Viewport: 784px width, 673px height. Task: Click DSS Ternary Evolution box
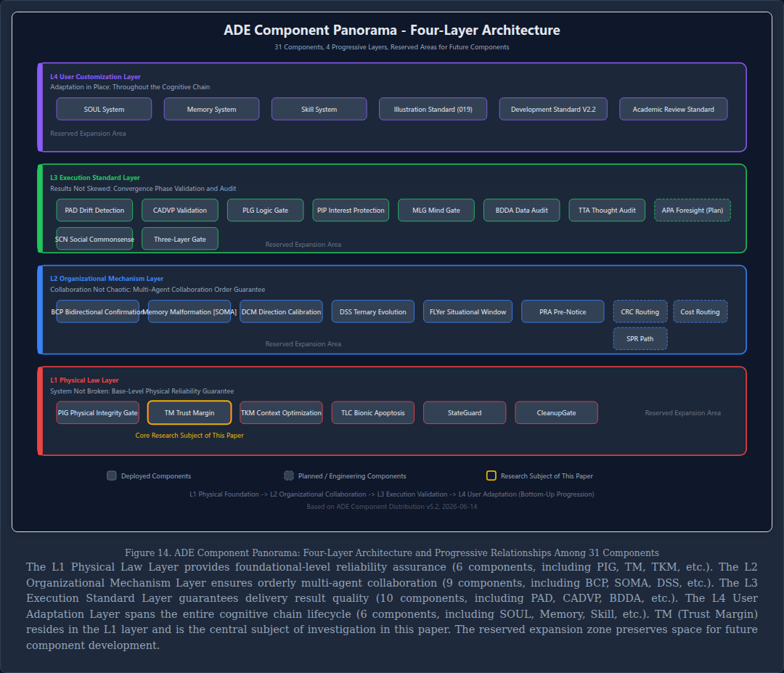(x=373, y=311)
